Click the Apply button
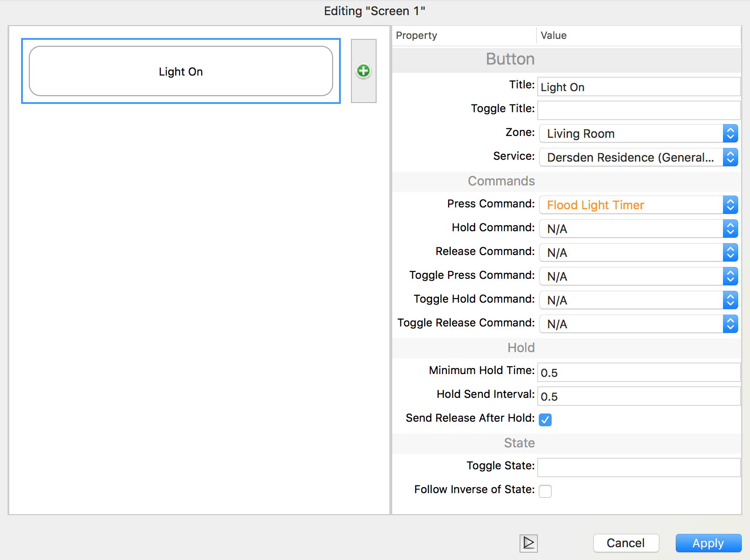The width and height of the screenshot is (750, 560). point(708,543)
